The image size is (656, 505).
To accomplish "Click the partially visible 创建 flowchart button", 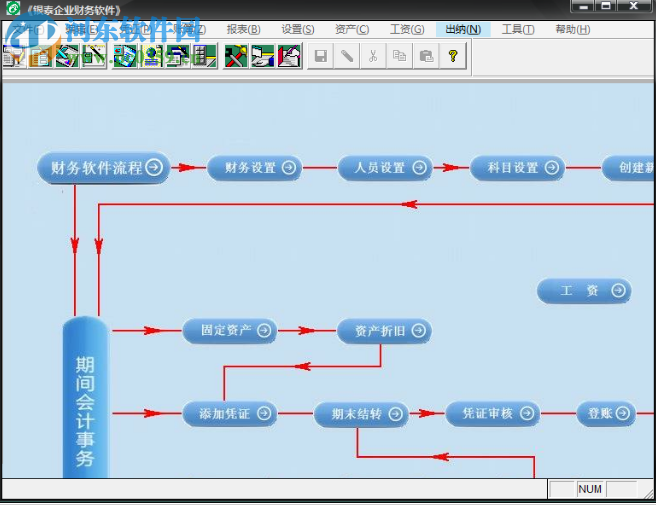I will tap(628, 168).
